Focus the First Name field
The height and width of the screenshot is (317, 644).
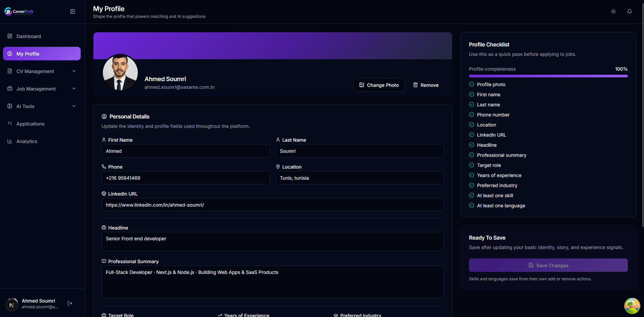(x=186, y=151)
